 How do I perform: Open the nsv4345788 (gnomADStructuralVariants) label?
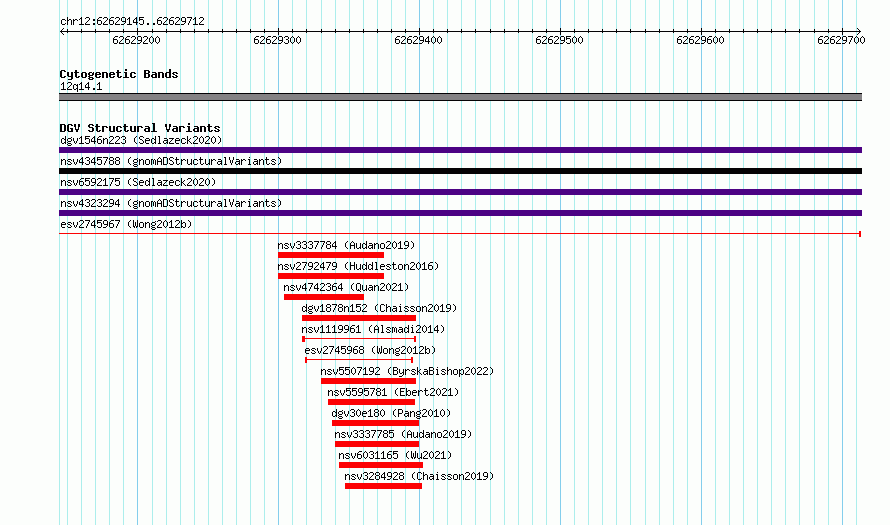(171, 161)
